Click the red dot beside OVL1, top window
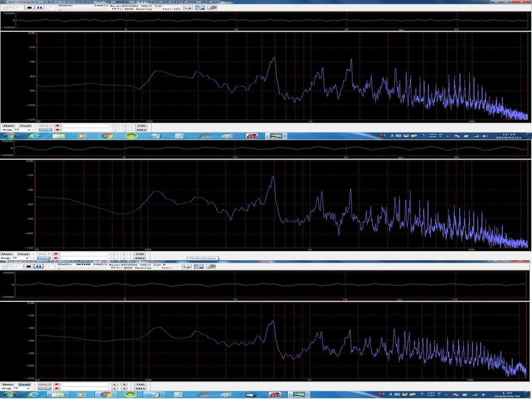The width and height of the screenshot is (532, 399). click(57, 126)
